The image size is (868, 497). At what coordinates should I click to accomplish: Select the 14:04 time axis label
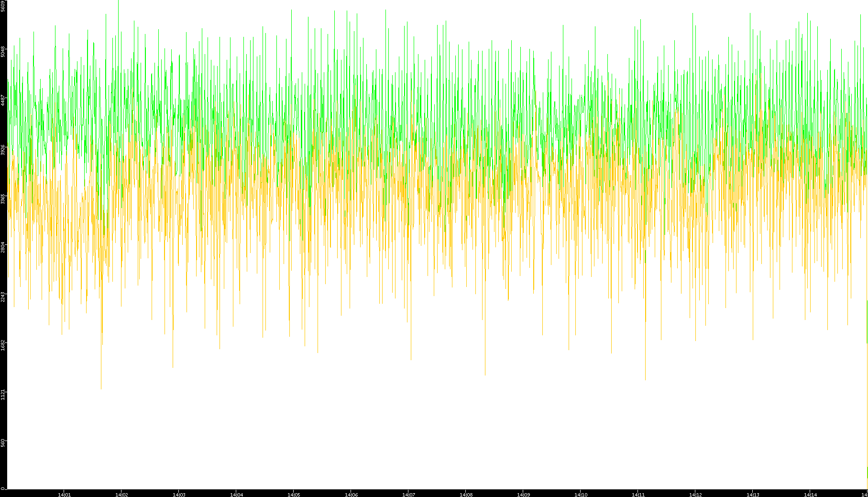236,495
